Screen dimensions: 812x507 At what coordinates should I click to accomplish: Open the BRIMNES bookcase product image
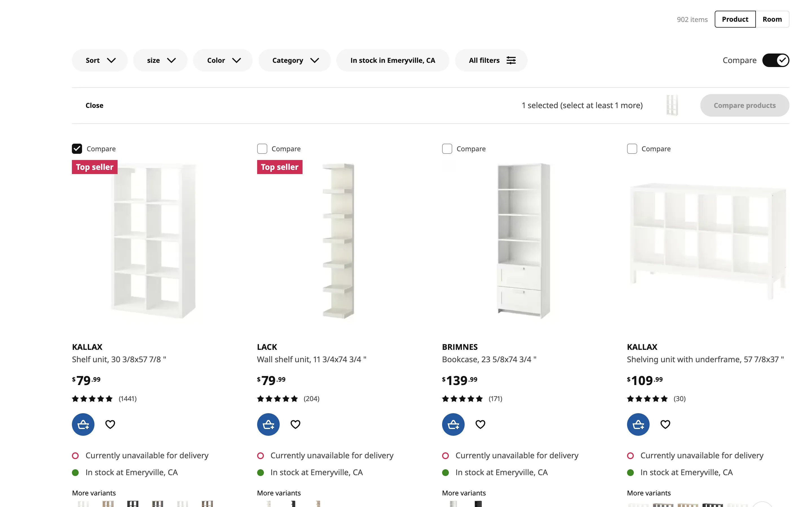click(523, 241)
